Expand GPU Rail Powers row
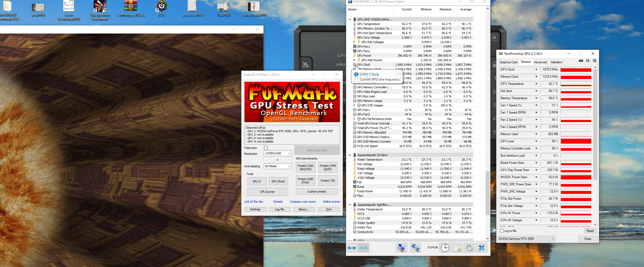This screenshot has width=644, height=267. pyautogui.click(x=354, y=60)
